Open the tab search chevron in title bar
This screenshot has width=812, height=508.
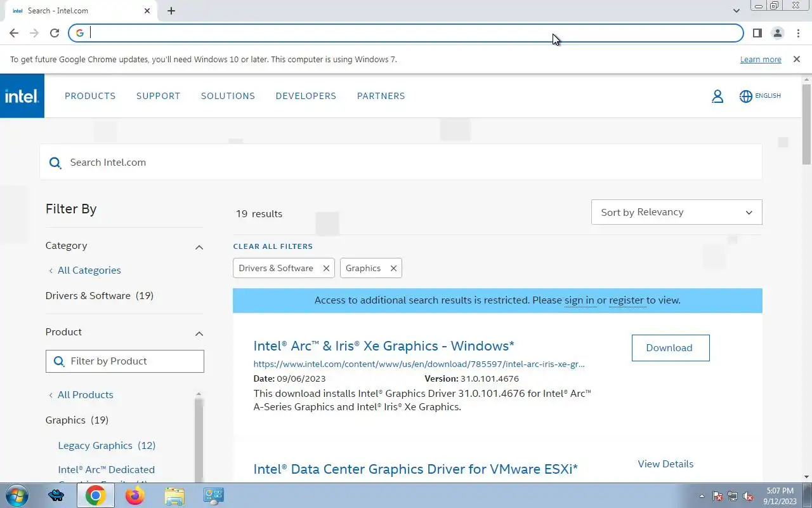click(736, 11)
